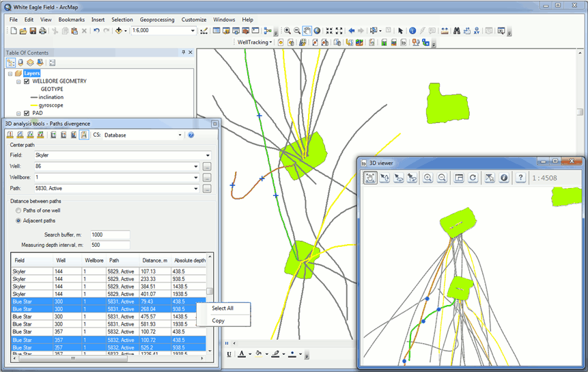This screenshot has width=588, height=372.
Task: Collapse the Layers tree node
Action: (10, 74)
